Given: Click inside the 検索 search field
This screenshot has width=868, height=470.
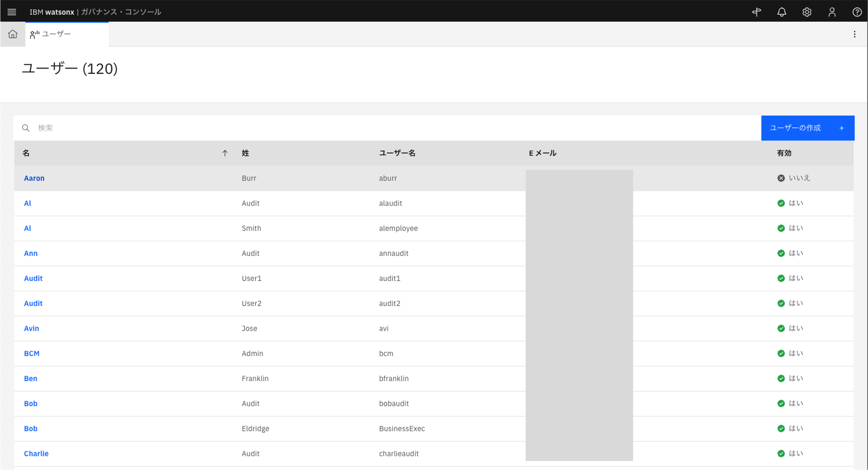Looking at the screenshot, I should (x=371, y=128).
